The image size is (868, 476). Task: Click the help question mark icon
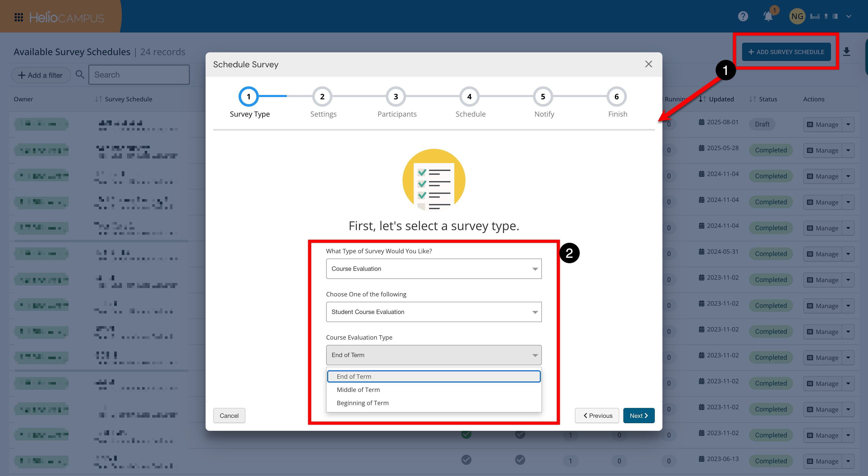coord(743,16)
